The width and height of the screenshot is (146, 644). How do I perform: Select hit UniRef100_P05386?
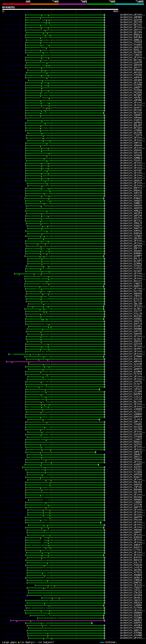tap(131, 75)
